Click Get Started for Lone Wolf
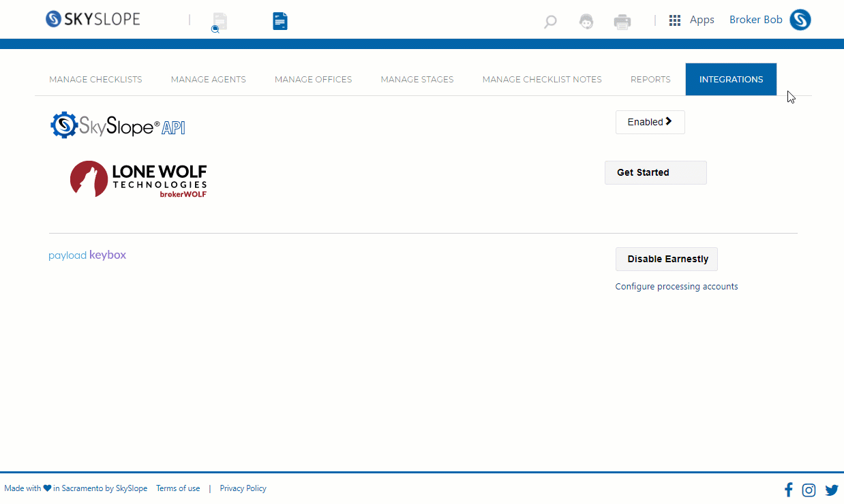The width and height of the screenshot is (844, 504). (x=656, y=172)
